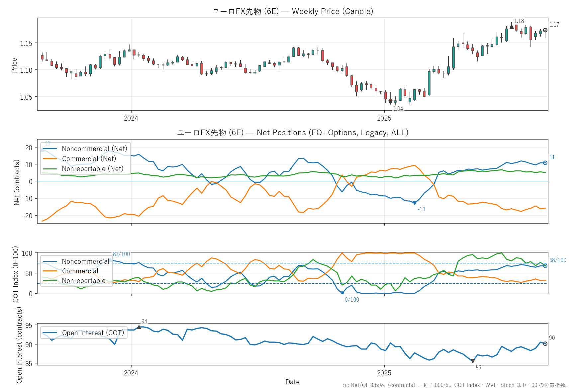Click the 1.15 price axis tick
Image resolution: width=574 pixels, height=392 pixels.
pyautogui.click(x=26, y=43)
